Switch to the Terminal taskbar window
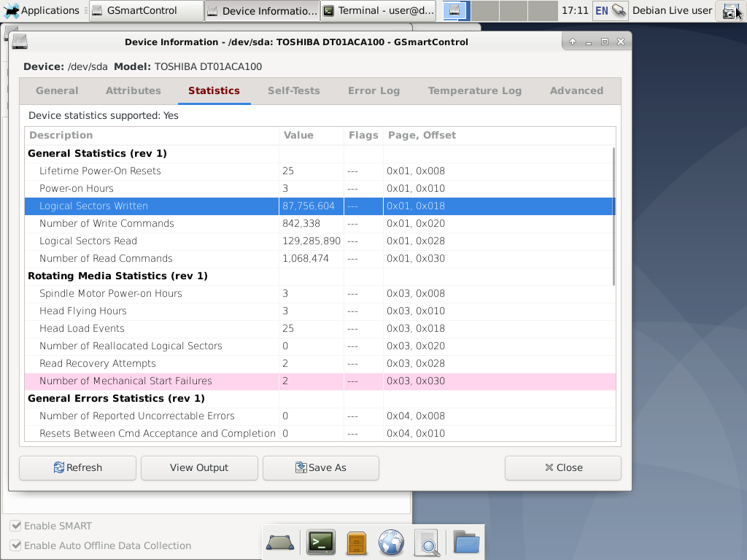 tap(379, 10)
